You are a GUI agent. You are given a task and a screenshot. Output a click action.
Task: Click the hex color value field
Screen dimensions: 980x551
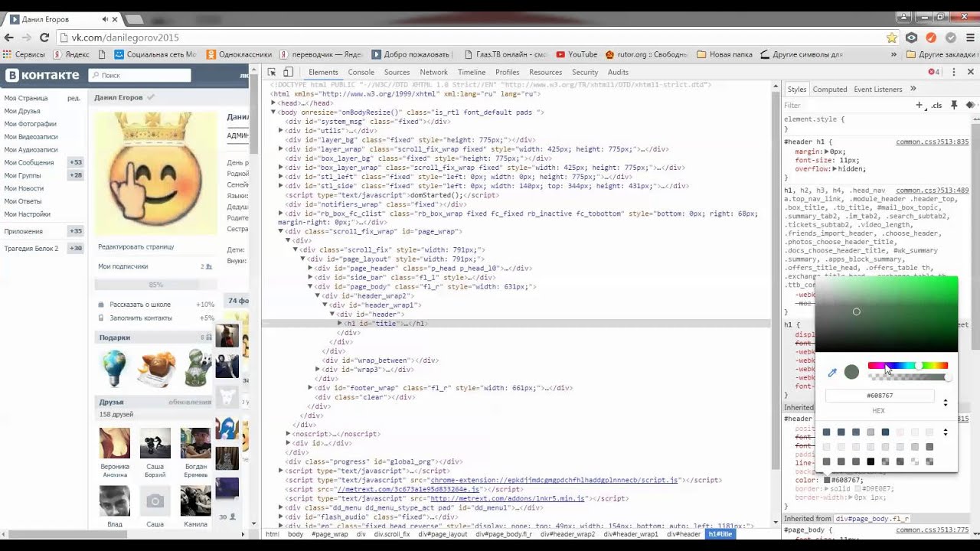[x=880, y=396]
